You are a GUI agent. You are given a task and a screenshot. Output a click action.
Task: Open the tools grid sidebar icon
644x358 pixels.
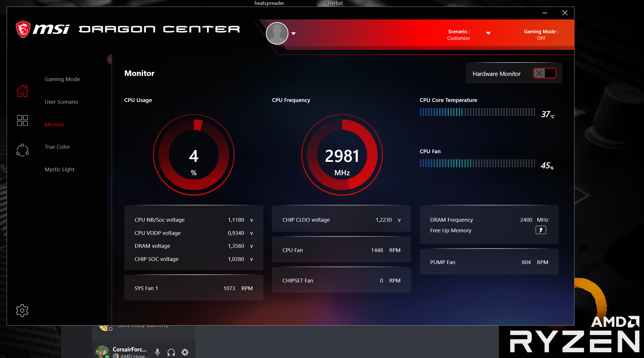click(x=22, y=120)
